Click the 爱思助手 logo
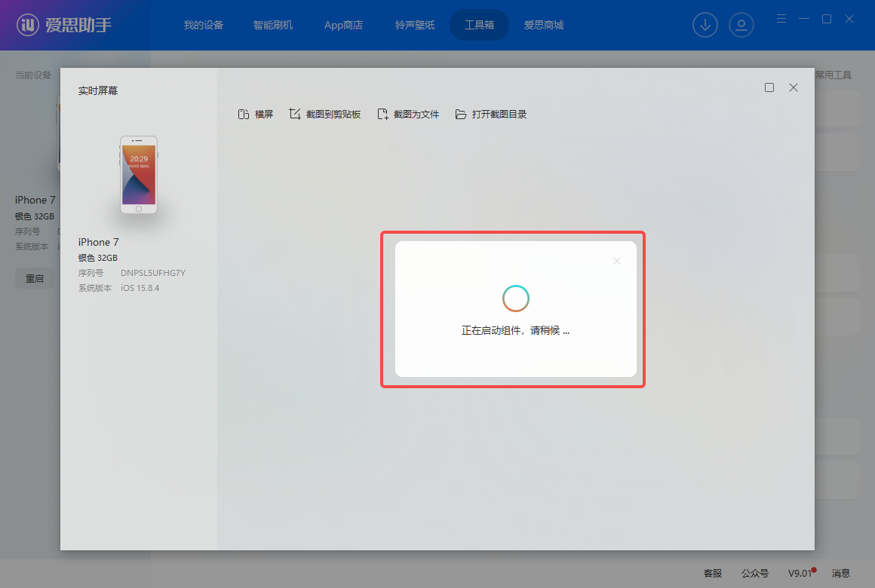Image resolution: width=875 pixels, height=588 pixels. 65,25
